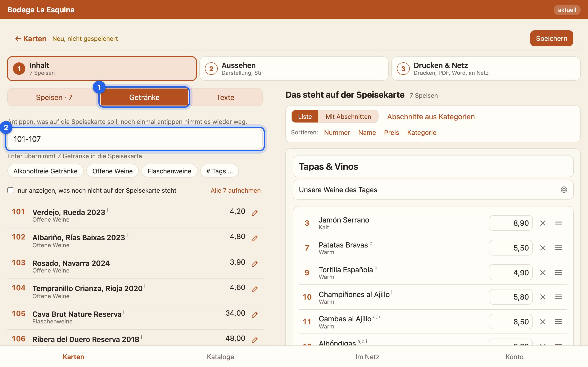
Task: Switch view to Mit Abschnitten
Action: coord(348,117)
